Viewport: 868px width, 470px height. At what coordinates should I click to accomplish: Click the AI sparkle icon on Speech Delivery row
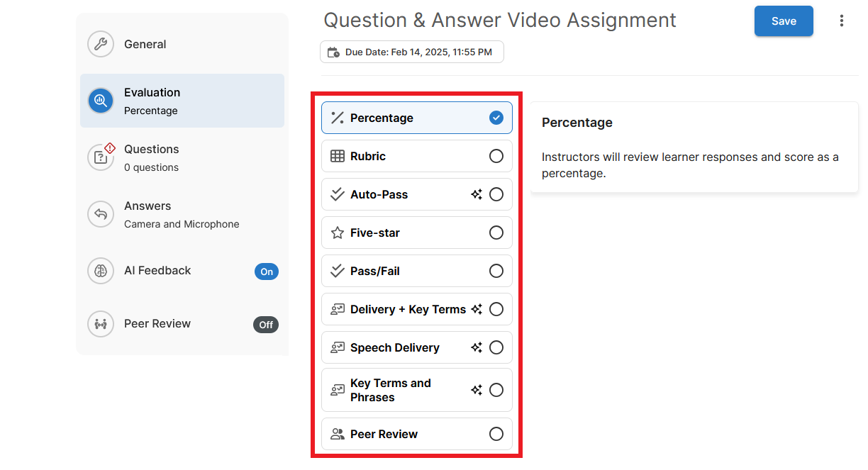[477, 347]
